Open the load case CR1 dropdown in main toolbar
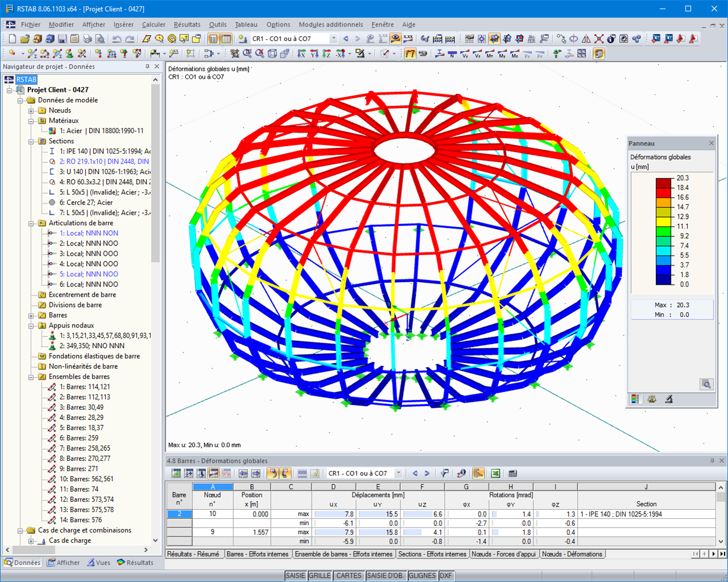Viewport: 728px width, 582px height. [x=334, y=39]
